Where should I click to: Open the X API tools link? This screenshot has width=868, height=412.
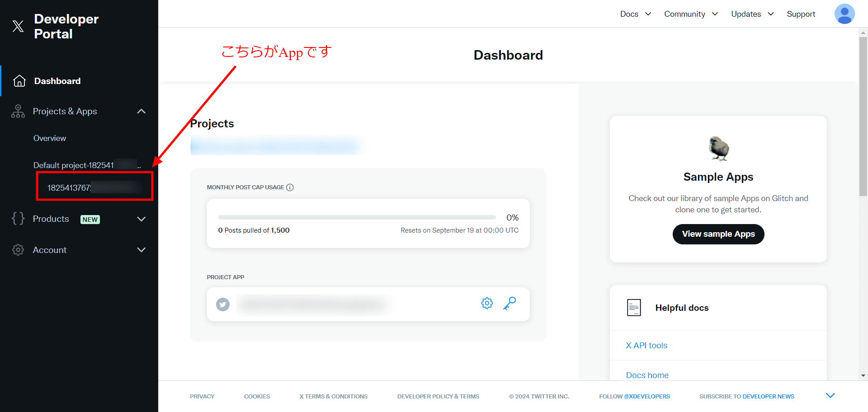coord(646,346)
